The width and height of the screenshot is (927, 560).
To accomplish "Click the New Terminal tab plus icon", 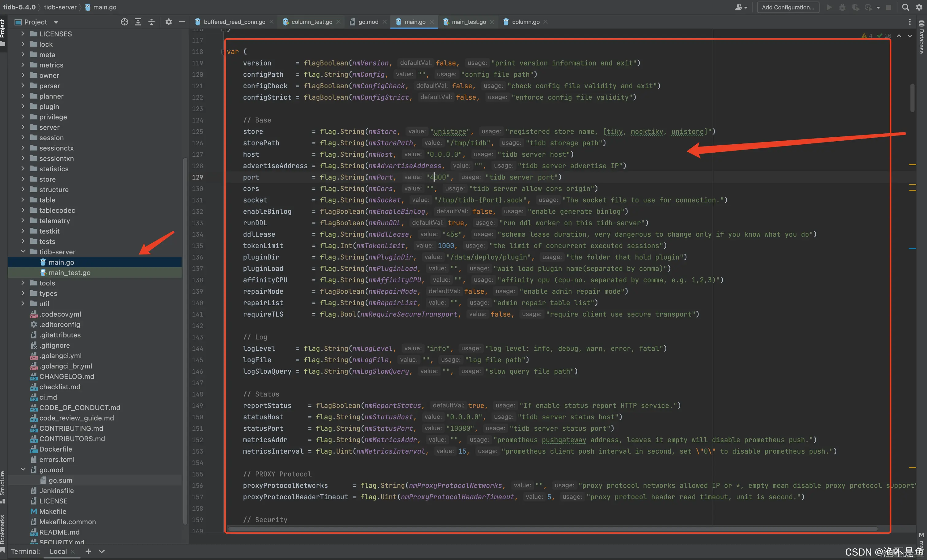I will click(x=88, y=551).
